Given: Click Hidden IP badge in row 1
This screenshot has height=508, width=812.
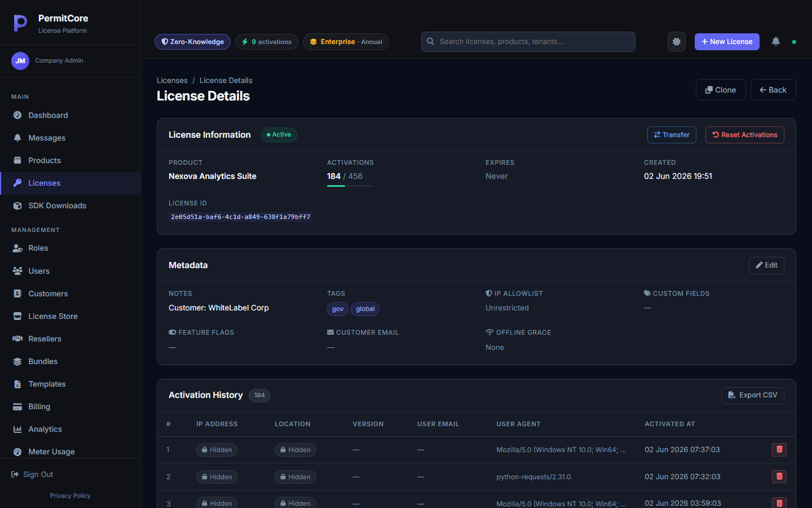Looking at the screenshot, I should tap(217, 450).
